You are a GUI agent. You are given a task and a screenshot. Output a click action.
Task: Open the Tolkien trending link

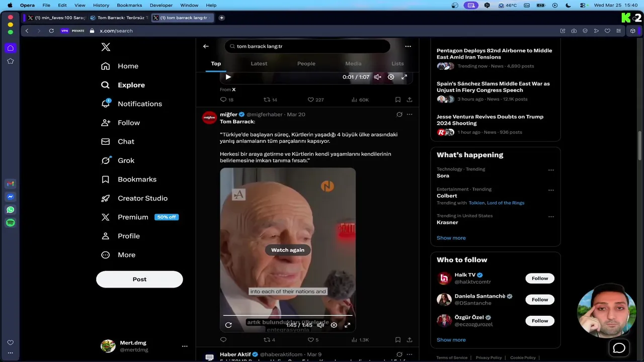tap(476, 203)
